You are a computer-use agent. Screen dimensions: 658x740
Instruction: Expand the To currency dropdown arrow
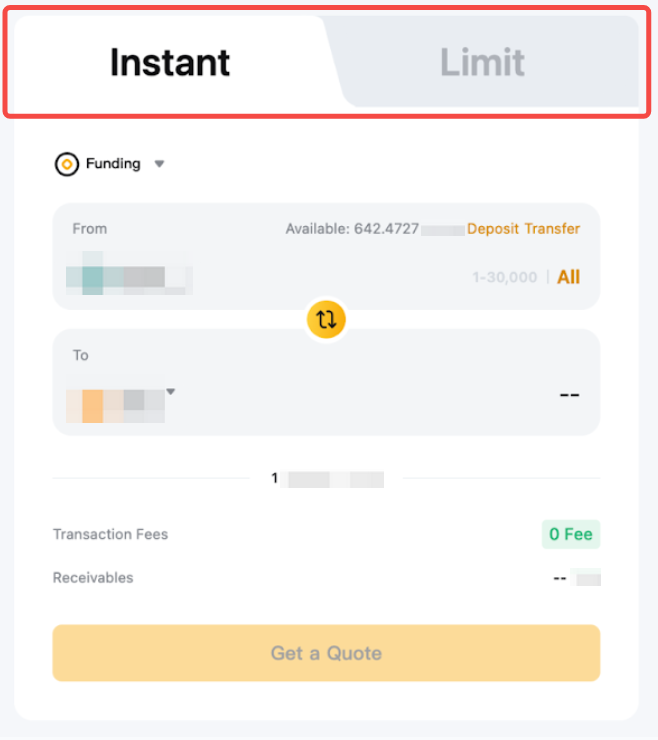pyautogui.click(x=171, y=392)
